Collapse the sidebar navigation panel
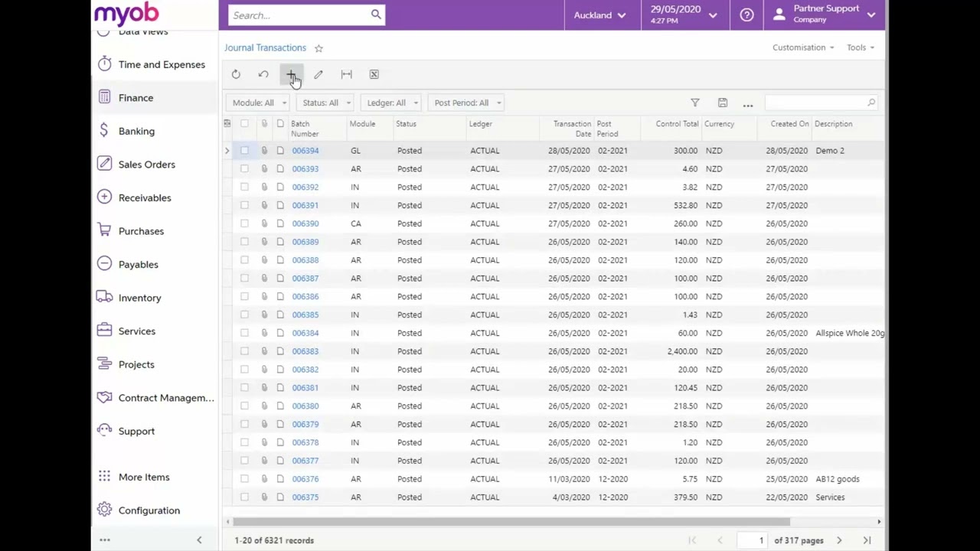This screenshot has width=980, height=551. [199, 540]
